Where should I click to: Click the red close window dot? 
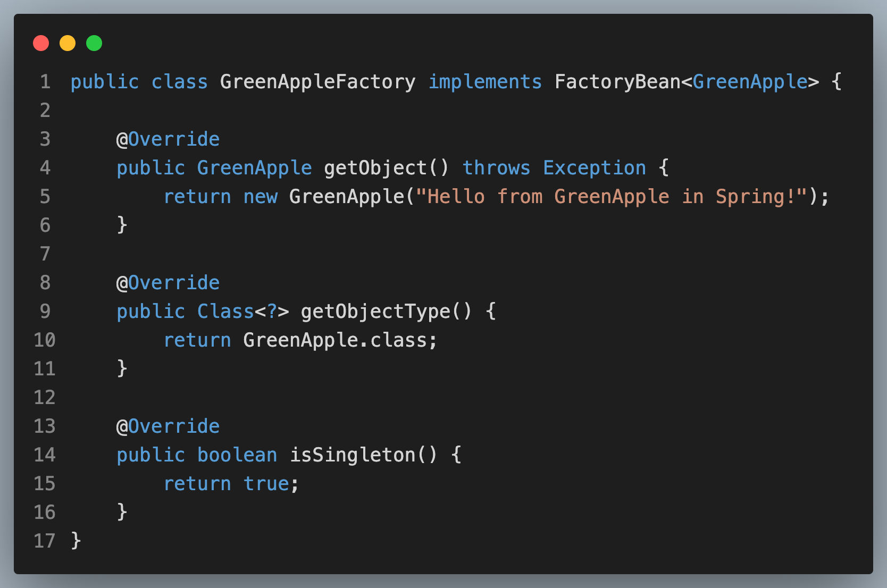tap(41, 43)
